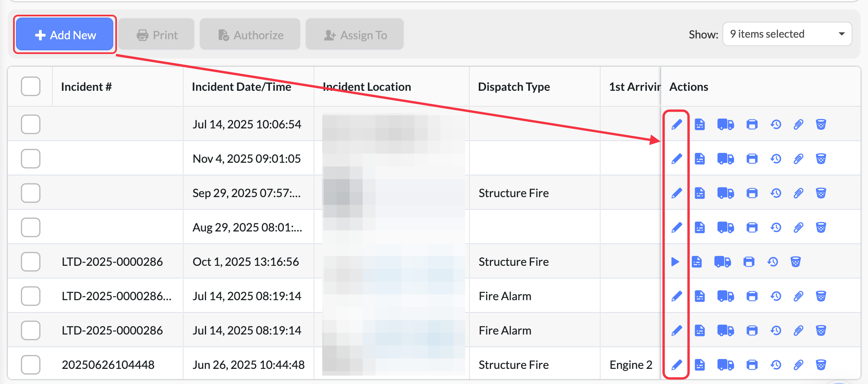Print incident 20250626104448 from its row
Viewport: 868px width, 384px height.
point(752,365)
